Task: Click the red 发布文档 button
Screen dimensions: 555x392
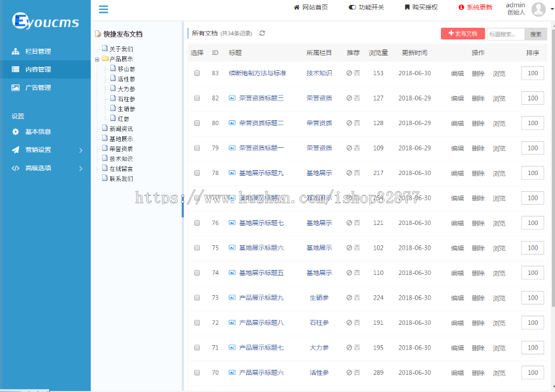Action: 462,33
